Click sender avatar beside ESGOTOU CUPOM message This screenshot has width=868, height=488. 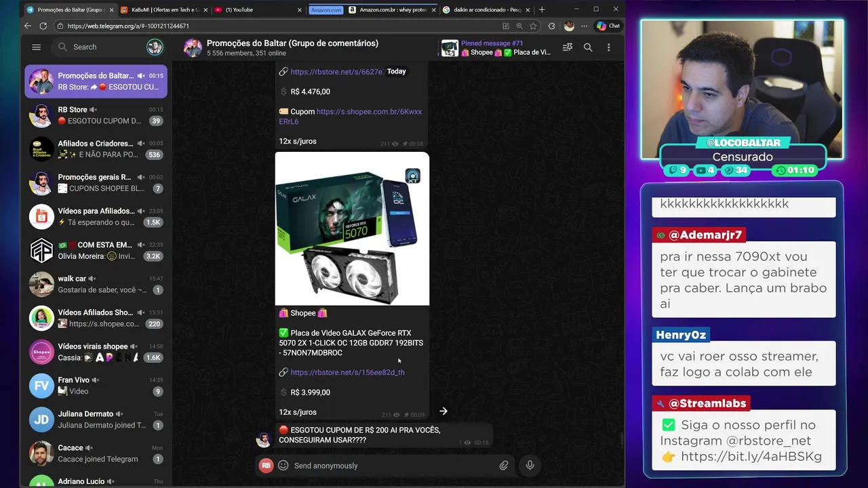[263, 439]
